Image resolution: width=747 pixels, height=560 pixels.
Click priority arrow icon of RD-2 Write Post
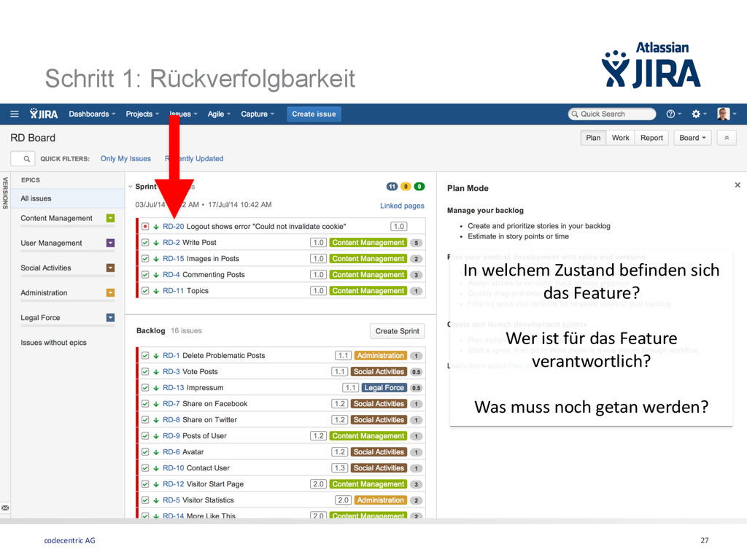point(156,243)
